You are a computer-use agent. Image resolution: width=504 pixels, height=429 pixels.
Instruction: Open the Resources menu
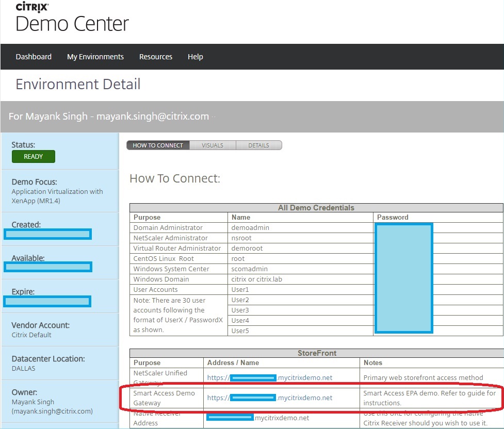click(156, 57)
